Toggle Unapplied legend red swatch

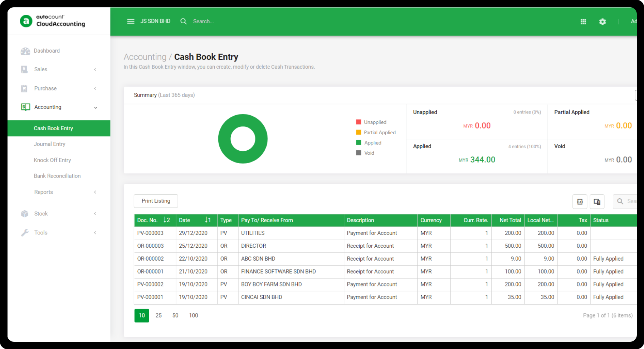point(358,122)
